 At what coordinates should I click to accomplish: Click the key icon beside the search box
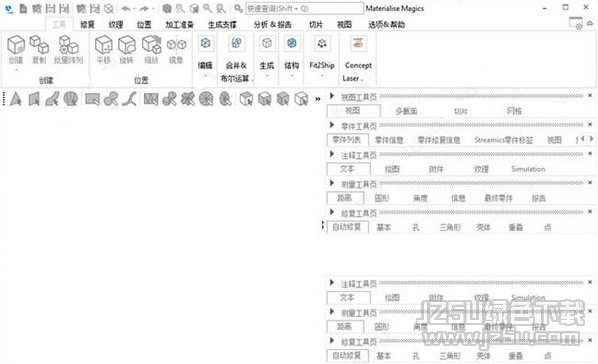point(238,8)
